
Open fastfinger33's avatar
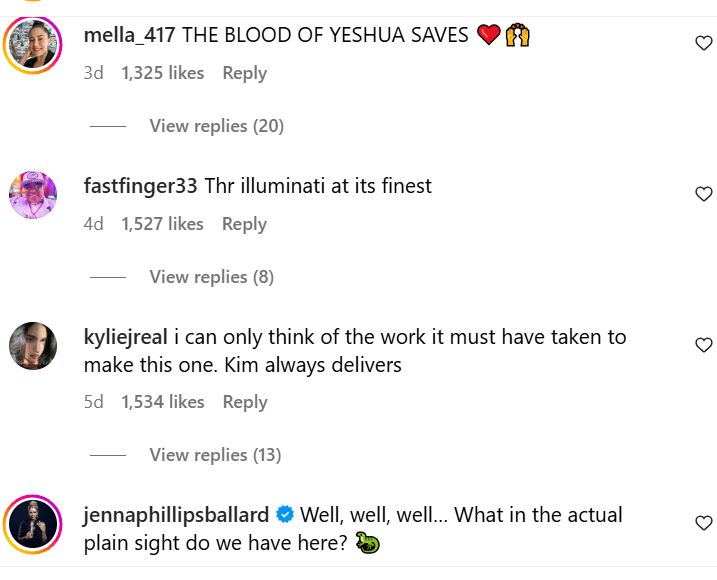click(33, 195)
